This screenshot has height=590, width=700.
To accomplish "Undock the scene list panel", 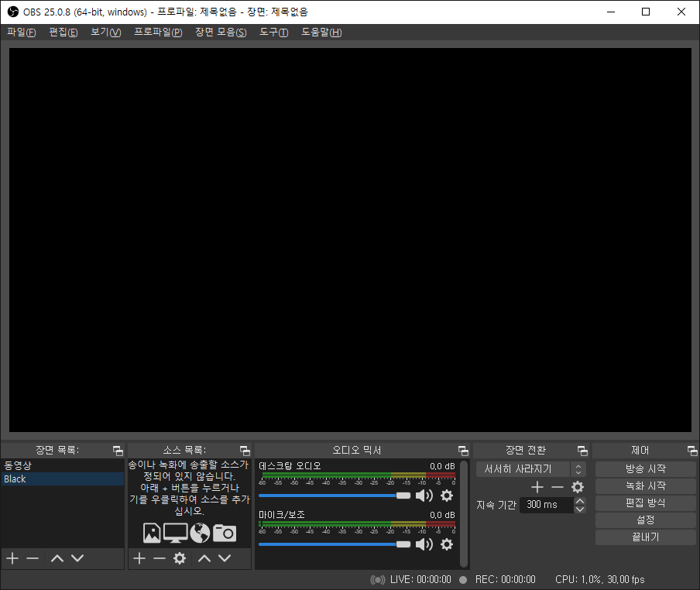I will (118, 451).
